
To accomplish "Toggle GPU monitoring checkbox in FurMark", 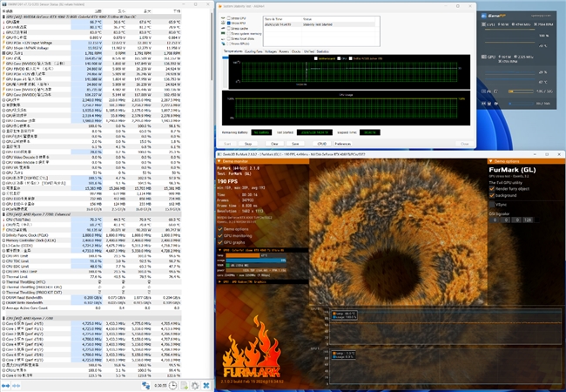I will 219,236.
